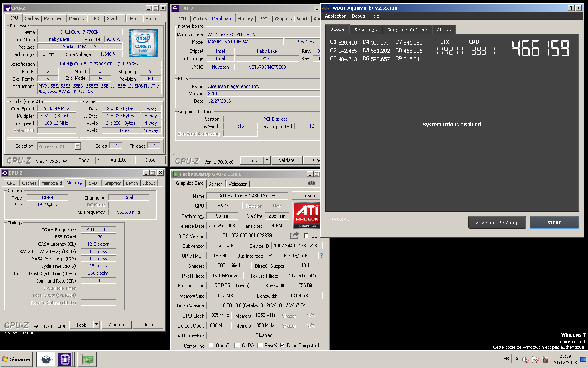Click the top-left CPU-Z title bar icon
588x368 pixels.
7,8
